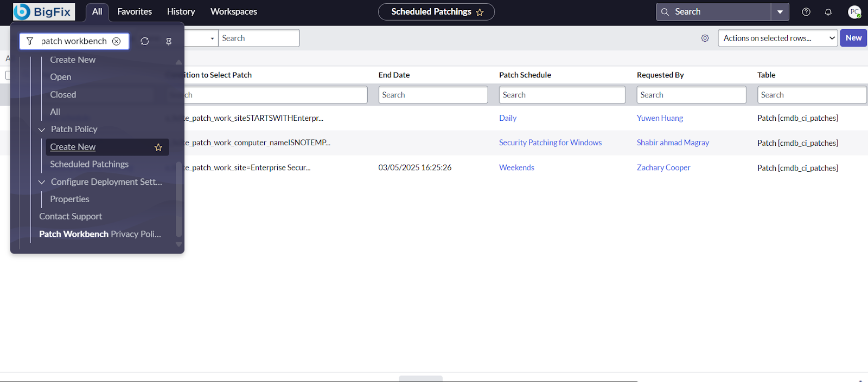Open Security Patching for Windows link
This screenshot has height=382, width=868.
[x=550, y=143]
